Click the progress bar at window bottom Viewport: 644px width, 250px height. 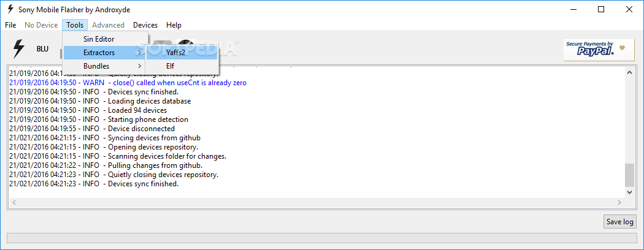[x=321, y=238]
